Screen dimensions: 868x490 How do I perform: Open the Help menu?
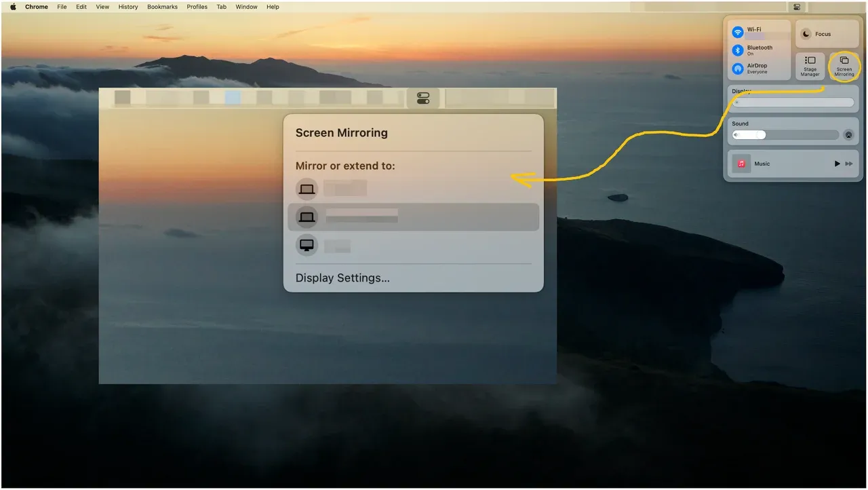273,7
